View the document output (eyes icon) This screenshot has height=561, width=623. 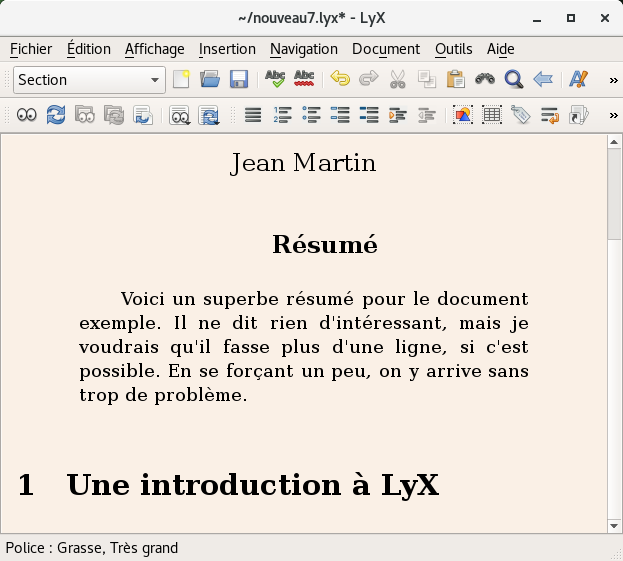[x=27, y=115]
